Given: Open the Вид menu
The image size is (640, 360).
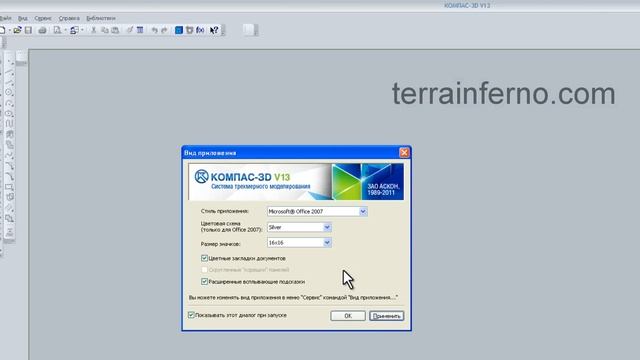Looking at the screenshot, I should (x=23, y=18).
